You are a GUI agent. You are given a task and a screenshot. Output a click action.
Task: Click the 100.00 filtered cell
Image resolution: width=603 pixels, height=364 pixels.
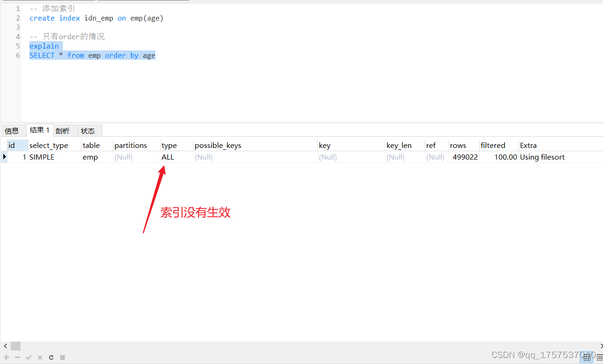[499, 157]
